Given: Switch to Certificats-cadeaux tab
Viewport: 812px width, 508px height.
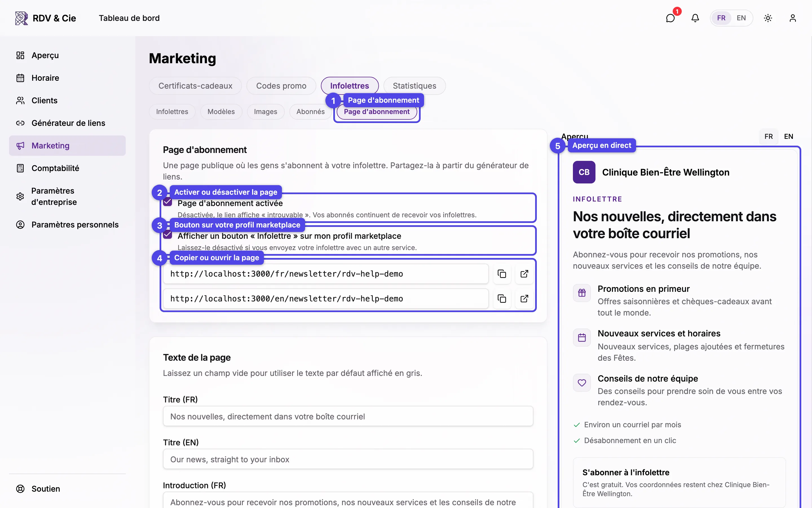Looking at the screenshot, I should [195, 86].
